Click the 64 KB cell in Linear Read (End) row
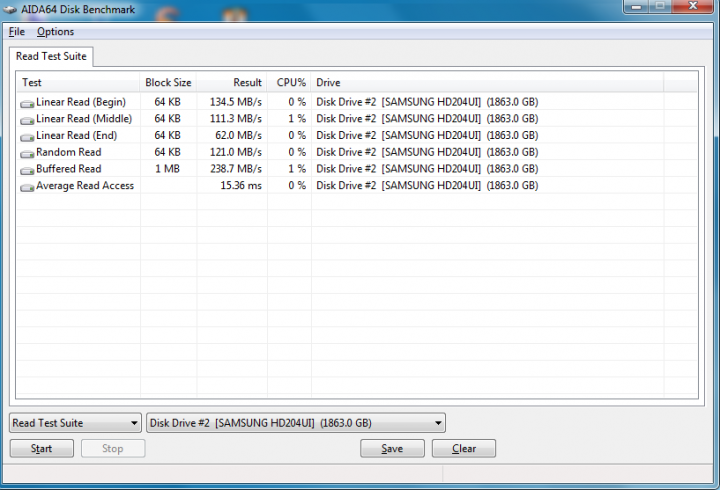The image size is (720, 490). 167,135
